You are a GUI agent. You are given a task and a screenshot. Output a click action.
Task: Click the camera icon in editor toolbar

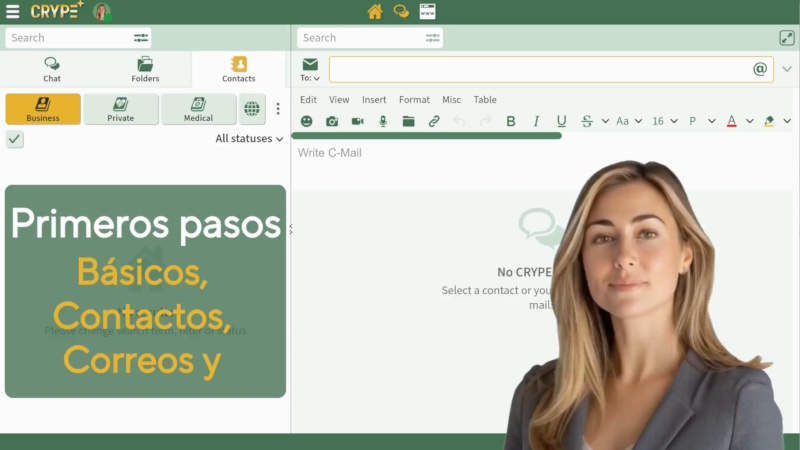click(332, 121)
